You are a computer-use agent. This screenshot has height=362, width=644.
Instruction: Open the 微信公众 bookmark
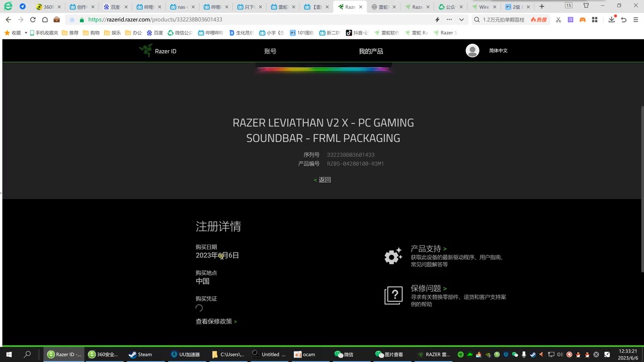pyautogui.click(x=180, y=33)
